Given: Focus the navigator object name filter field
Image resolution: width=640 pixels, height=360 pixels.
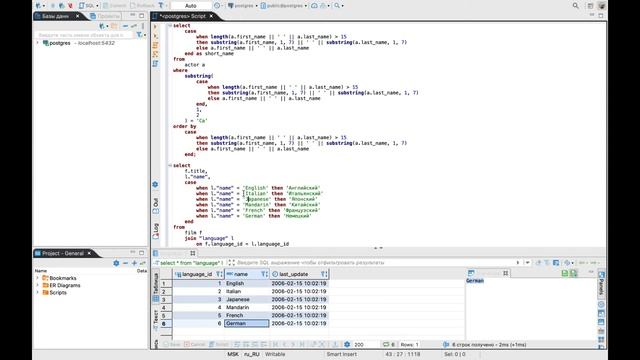Looking at the screenshot, I should click(x=84, y=35).
